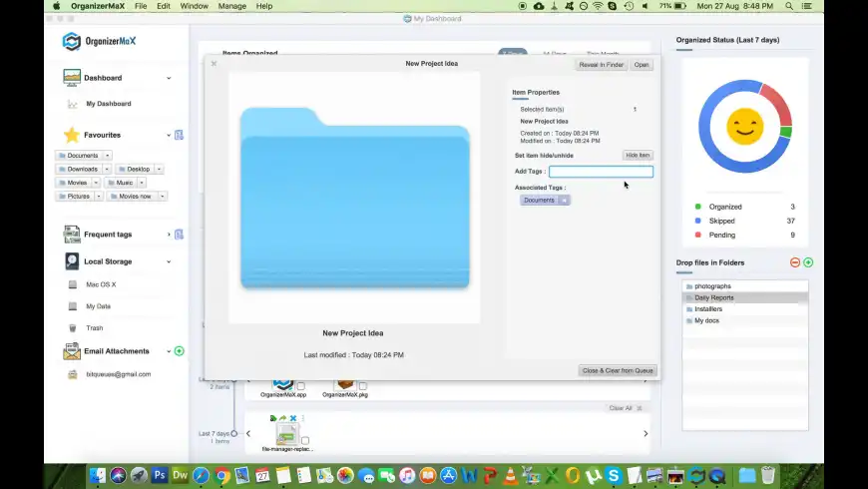Open the Movies now favourite dropdown arrow
The height and width of the screenshot is (489, 868).
click(163, 196)
